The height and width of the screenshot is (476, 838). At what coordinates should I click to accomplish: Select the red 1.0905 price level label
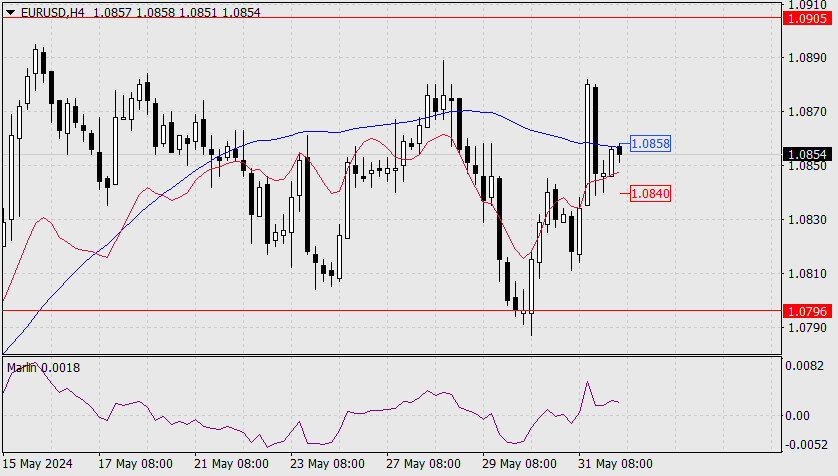point(808,19)
